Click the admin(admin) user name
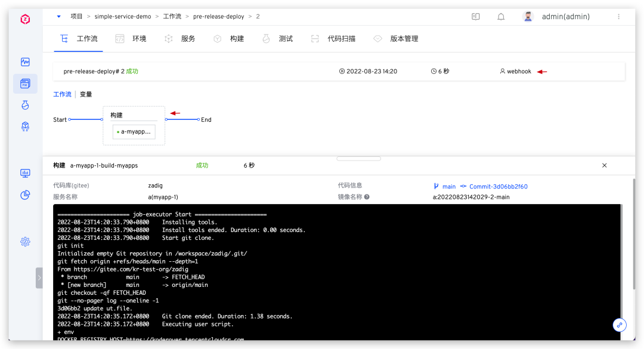The width and height of the screenshot is (644, 349). click(x=565, y=17)
